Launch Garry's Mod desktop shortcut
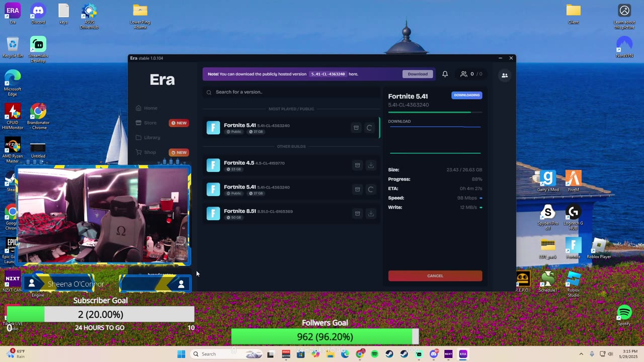This screenshot has width=644, height=362. pos(547,181)
